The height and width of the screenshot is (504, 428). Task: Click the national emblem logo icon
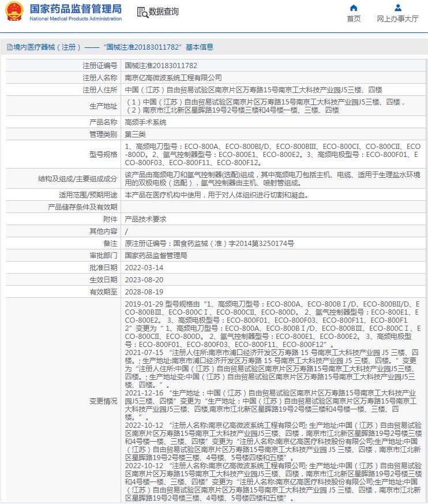pos(14,11)
